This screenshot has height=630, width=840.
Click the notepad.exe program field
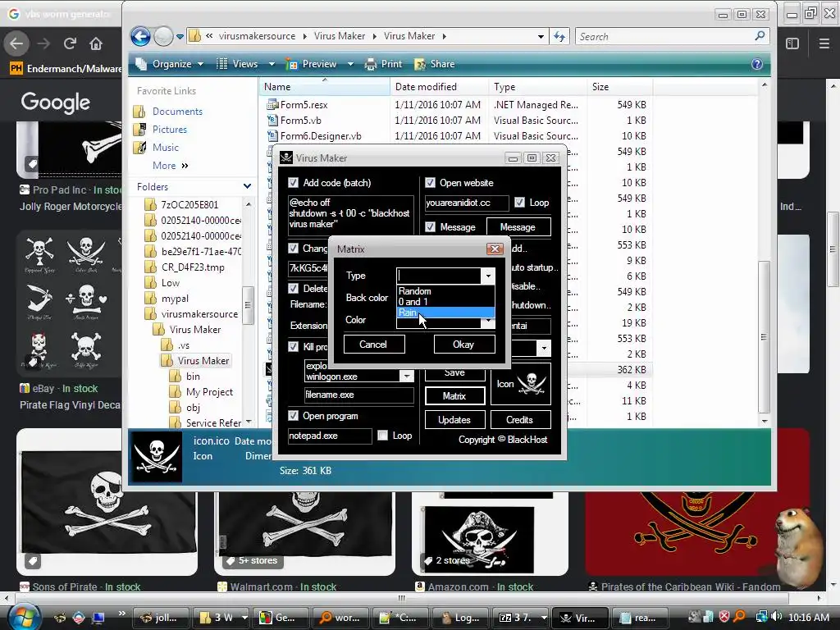pyautogui.click(x=330, y=436)
